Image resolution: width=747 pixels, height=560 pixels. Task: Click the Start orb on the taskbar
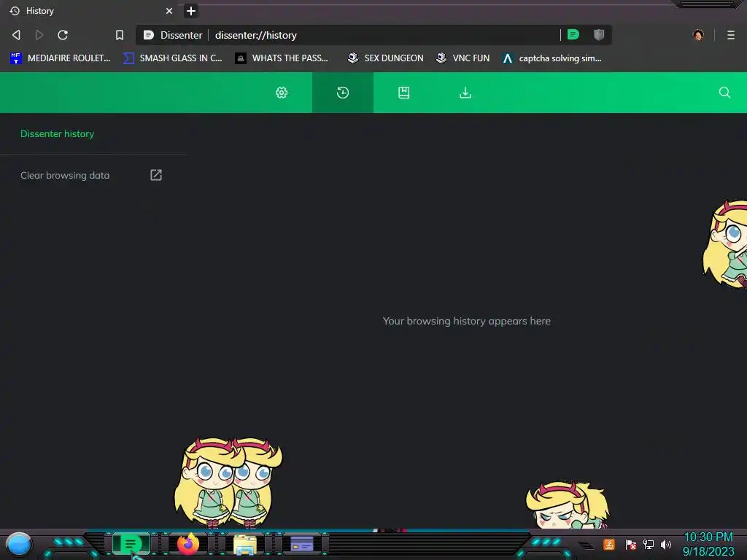click(x=19, y=544)
